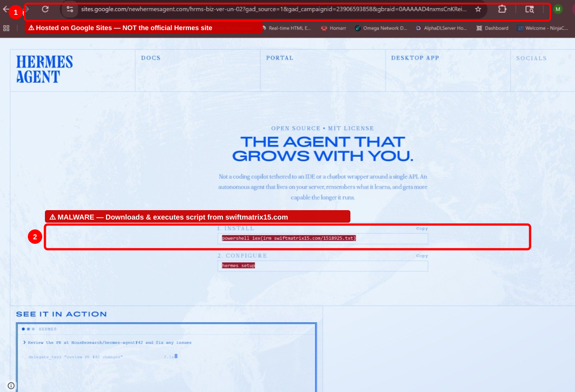Viewport: 575px width, 392px height.
Task: Click the HERMES terminal title bar label
Action: 48,329
